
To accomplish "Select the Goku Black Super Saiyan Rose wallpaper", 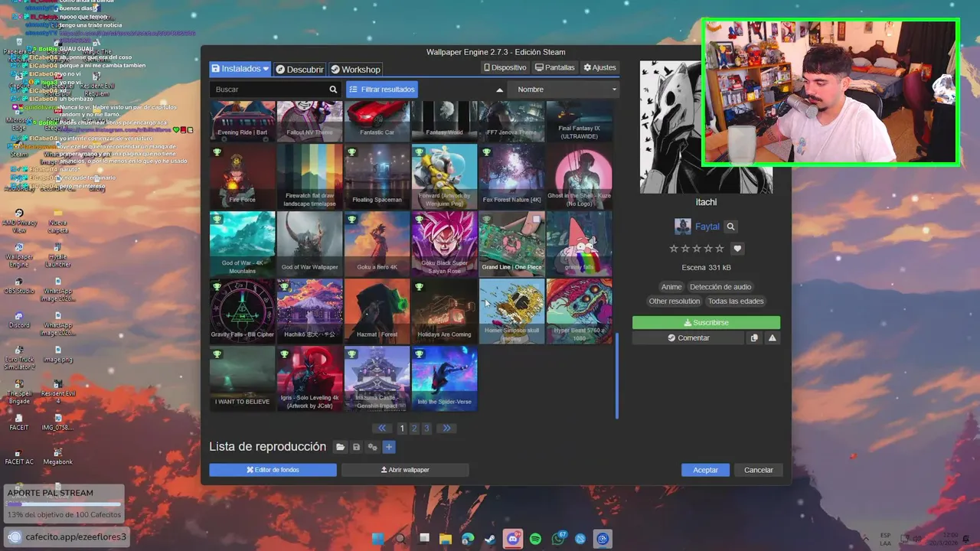I will click(445, 244).
